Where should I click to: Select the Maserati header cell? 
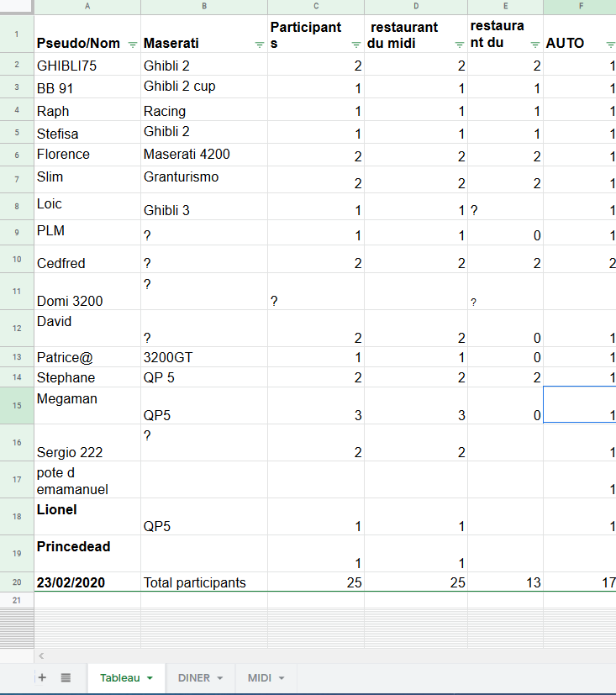204,34
